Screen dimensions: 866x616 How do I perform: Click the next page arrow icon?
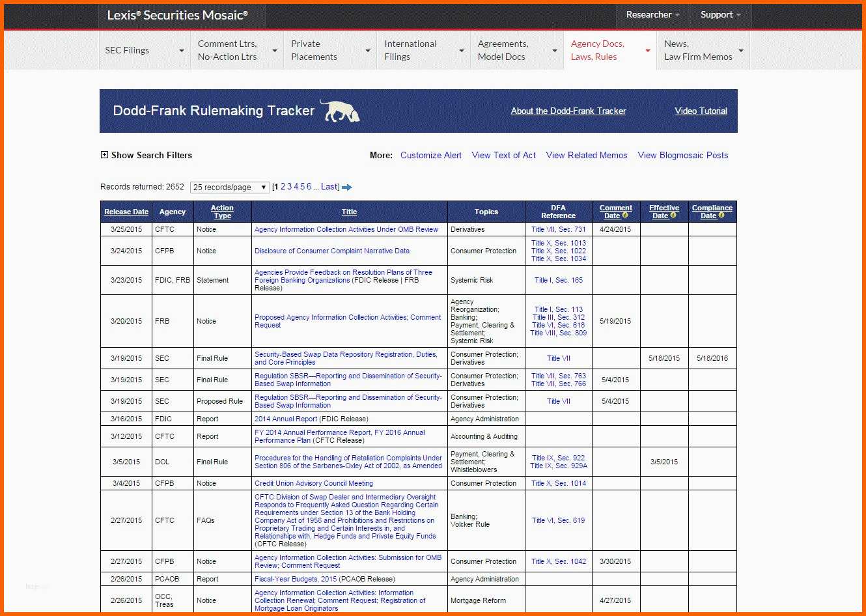[x=347, y=188]
